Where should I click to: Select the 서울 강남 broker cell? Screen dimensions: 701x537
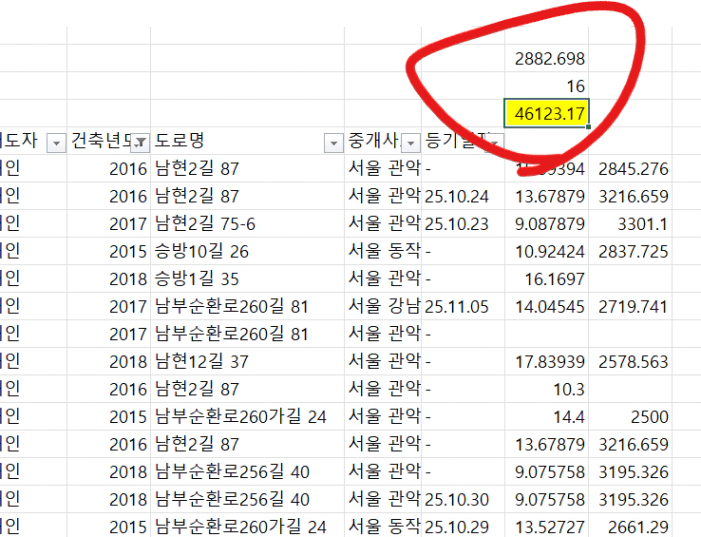click(383, 306)
